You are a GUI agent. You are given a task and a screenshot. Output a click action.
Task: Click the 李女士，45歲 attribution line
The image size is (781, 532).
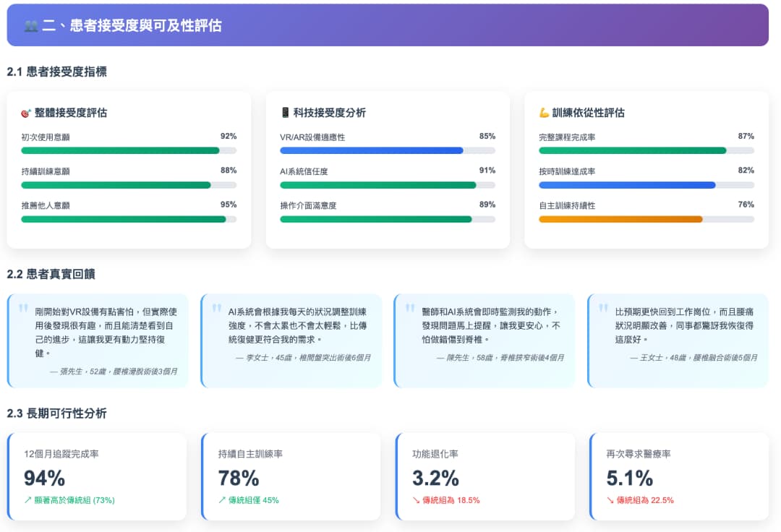click(x=303, y=358)
